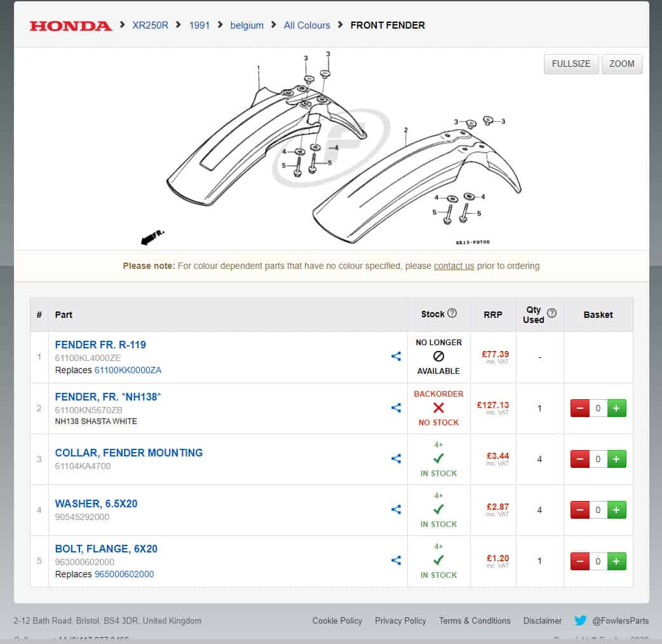The image size is (662, 644).
Task: Select the belgium breadcrumb link
Action: coord(247,25)
